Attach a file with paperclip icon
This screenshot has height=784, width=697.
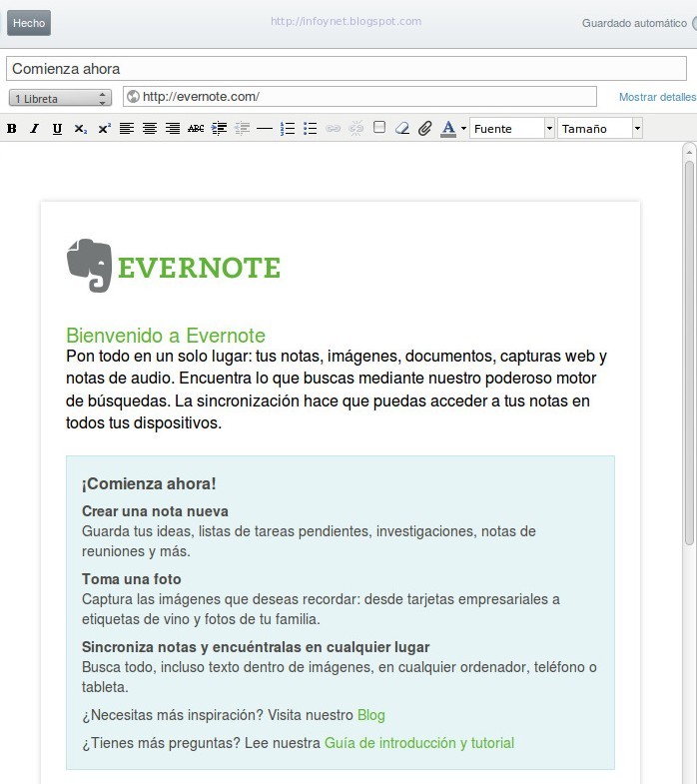[x=425, y=129]
